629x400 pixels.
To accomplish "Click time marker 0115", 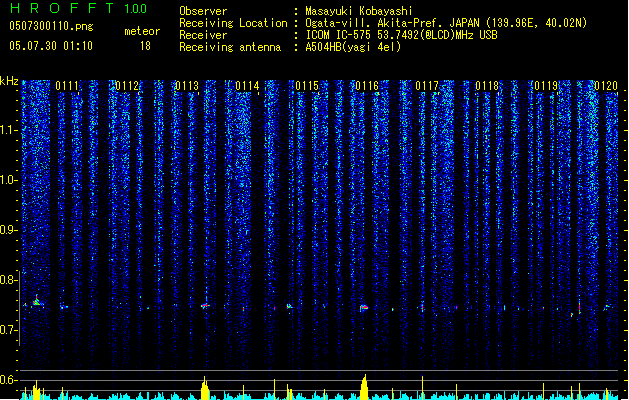I will (307, 86).
